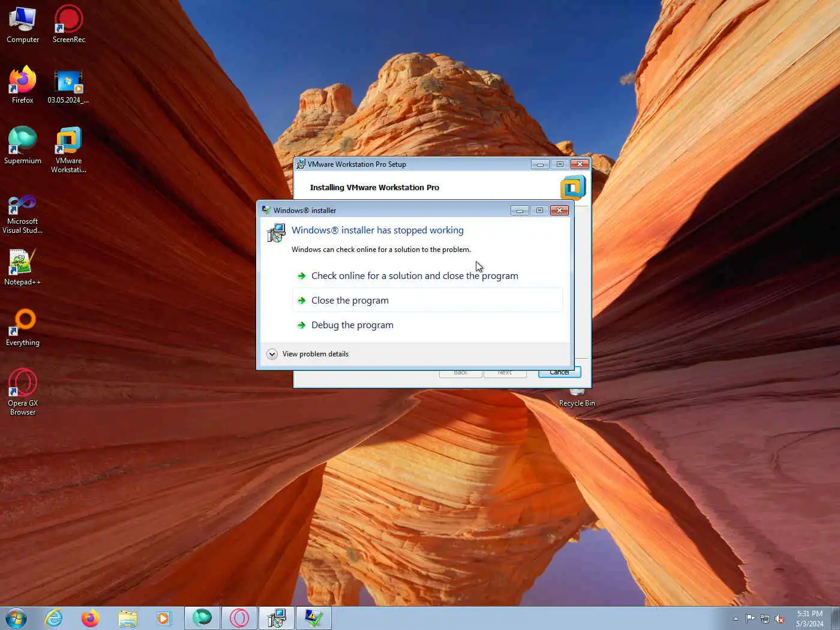The height and width of the screenshot is (630, 840).
Task: Choose Check online for a solution
Action: (427, 276)
